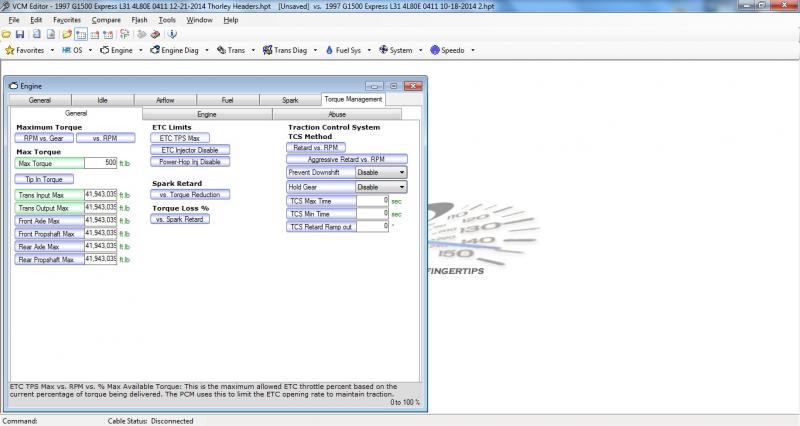Screen dimensions: 800x426
Task: Open the Tools menu
Action: point(167,20)
